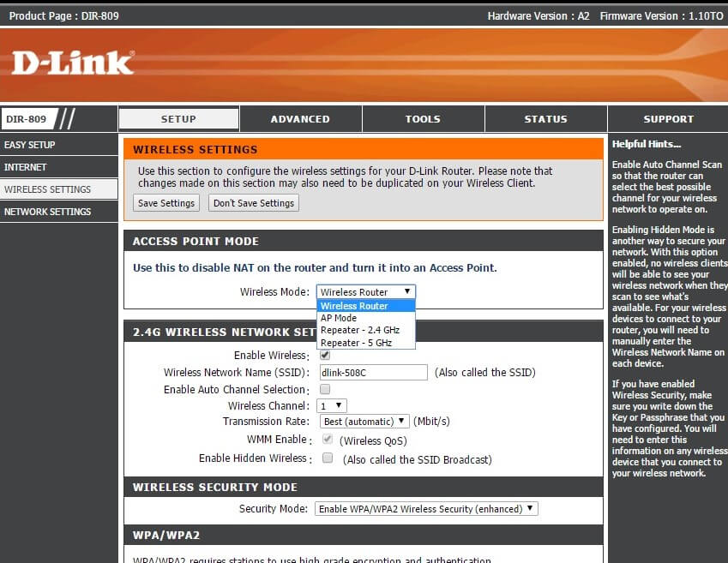
Task: Check the Enable Hidden Wireless box
Action: (x=328, y=458)
